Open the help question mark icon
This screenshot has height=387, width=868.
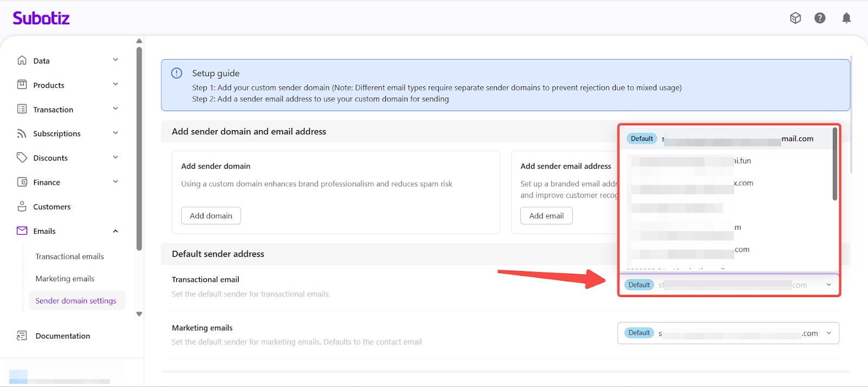click(820, 18)
